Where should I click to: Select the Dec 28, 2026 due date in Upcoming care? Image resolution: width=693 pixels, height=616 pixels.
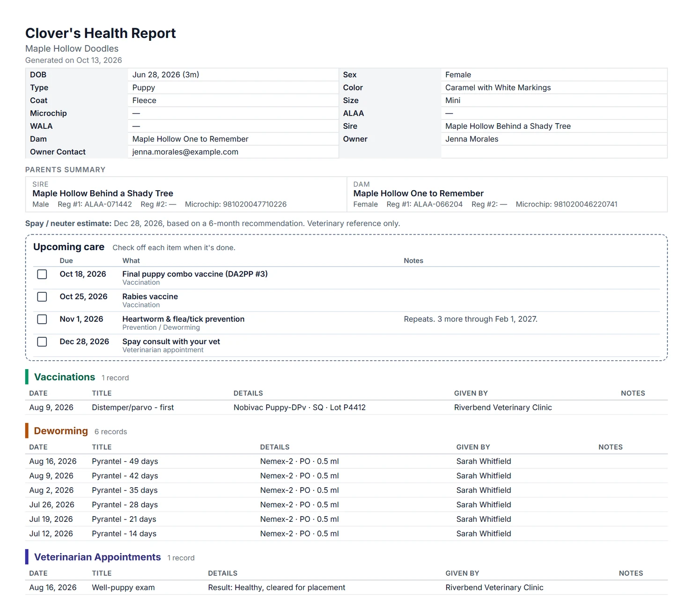tap(84, 341)
